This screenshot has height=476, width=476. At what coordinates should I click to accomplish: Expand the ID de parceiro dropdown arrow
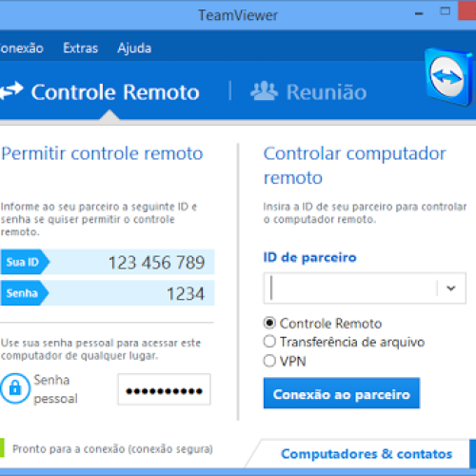click(x=451, y=288)
